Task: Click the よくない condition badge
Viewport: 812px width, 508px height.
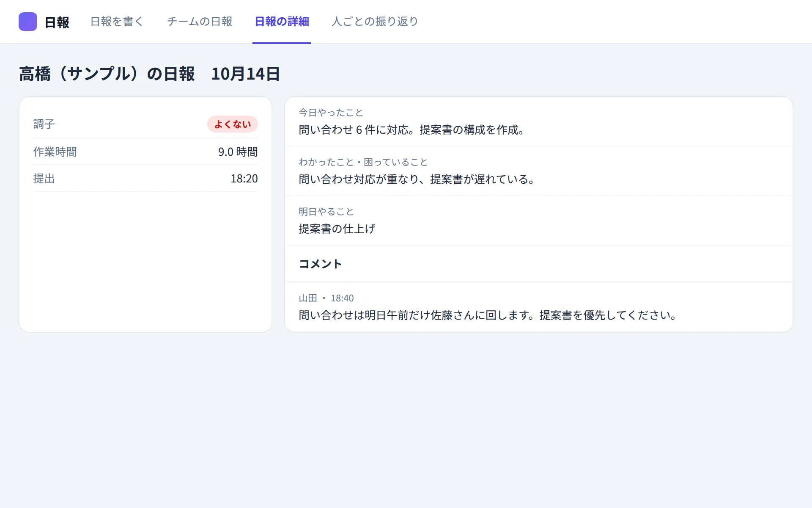Action: [x=233, y=124]
